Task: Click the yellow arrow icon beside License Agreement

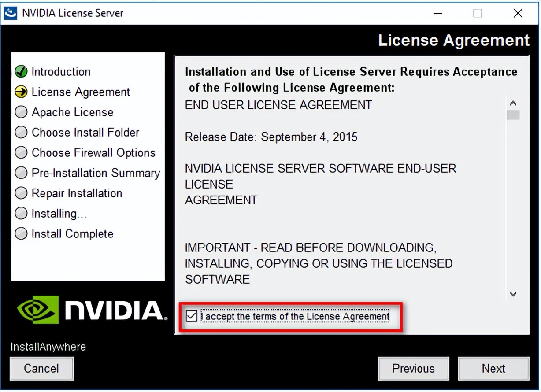Action: point(21,92)
